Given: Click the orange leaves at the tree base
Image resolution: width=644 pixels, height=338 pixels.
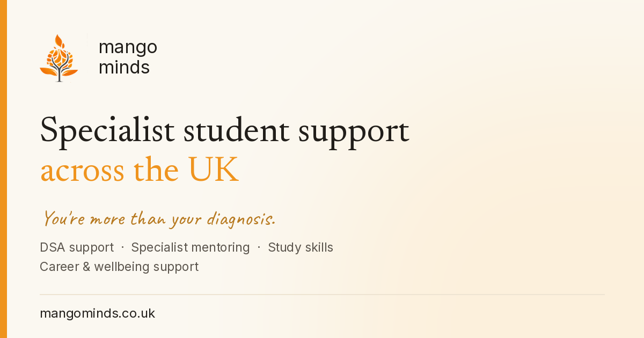Looking at the screenshot, I should point(59,71).
